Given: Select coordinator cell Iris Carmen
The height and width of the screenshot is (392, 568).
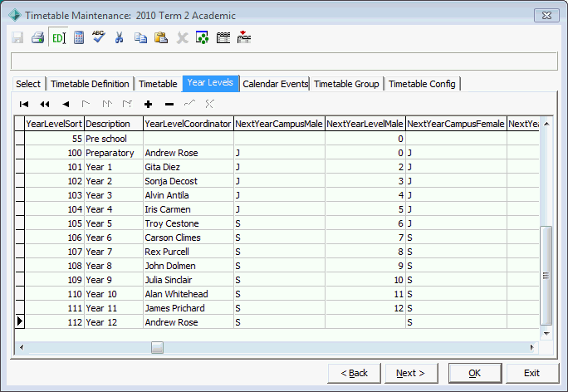Looking at the screenshot, I should point(189,209).
